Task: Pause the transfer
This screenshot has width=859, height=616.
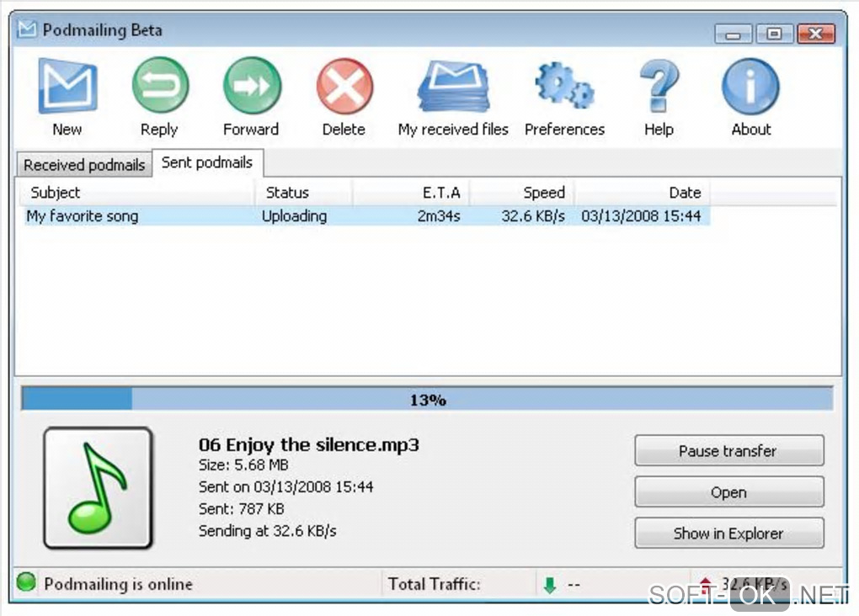Action: (729, 450)
